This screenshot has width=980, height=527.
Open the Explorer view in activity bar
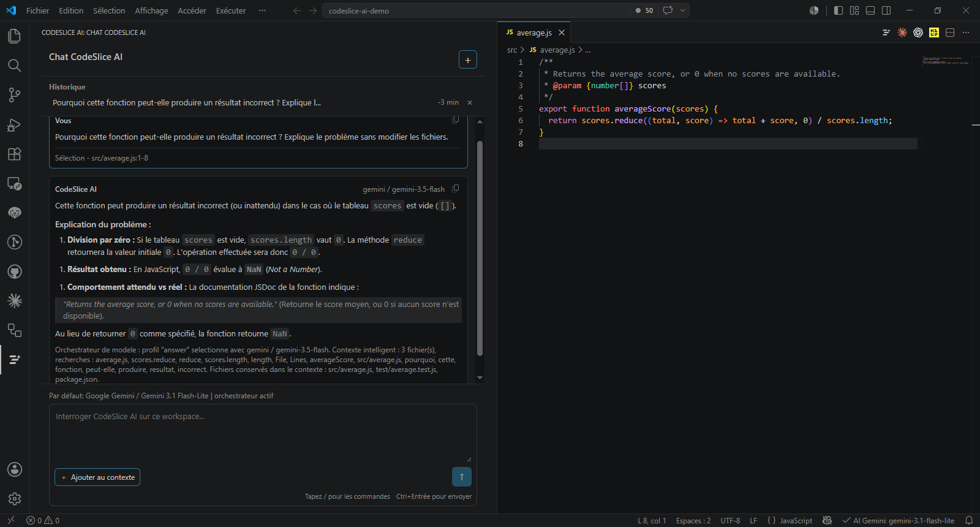pos(15,36)
